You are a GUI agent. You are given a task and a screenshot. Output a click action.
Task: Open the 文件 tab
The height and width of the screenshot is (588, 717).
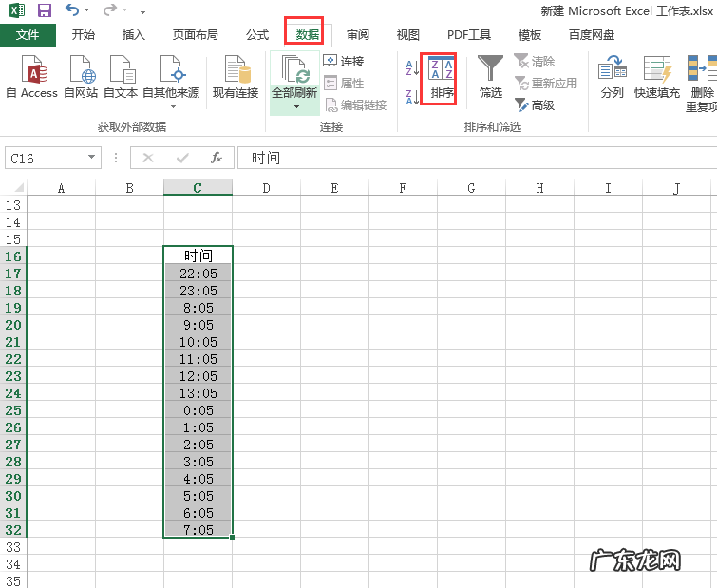28,35
